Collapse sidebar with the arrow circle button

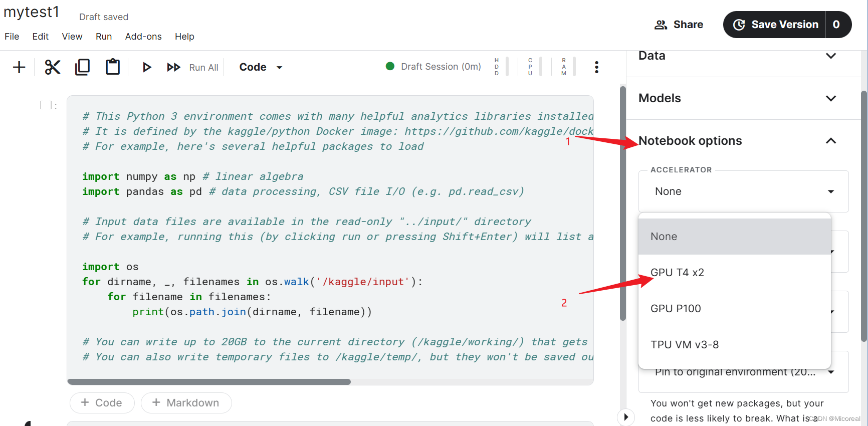625,417
